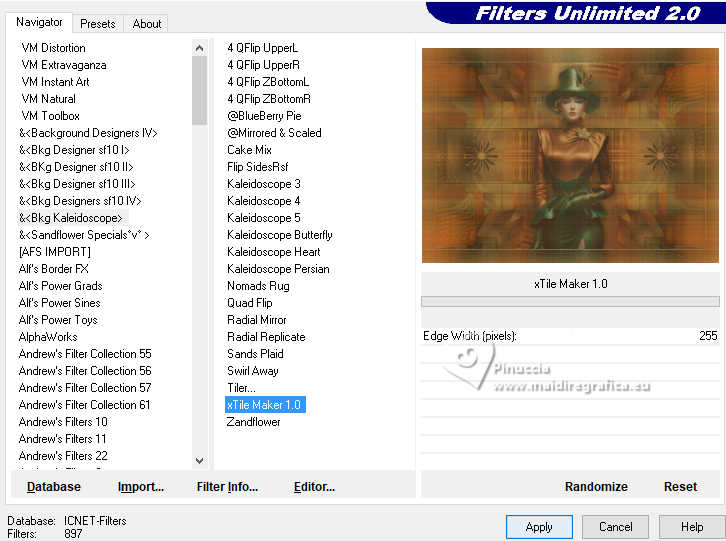Click Import... to add filters
Image resolution: width=726 pixels, height=541 pixels.
pyautogui.click(x=141, y=487)
